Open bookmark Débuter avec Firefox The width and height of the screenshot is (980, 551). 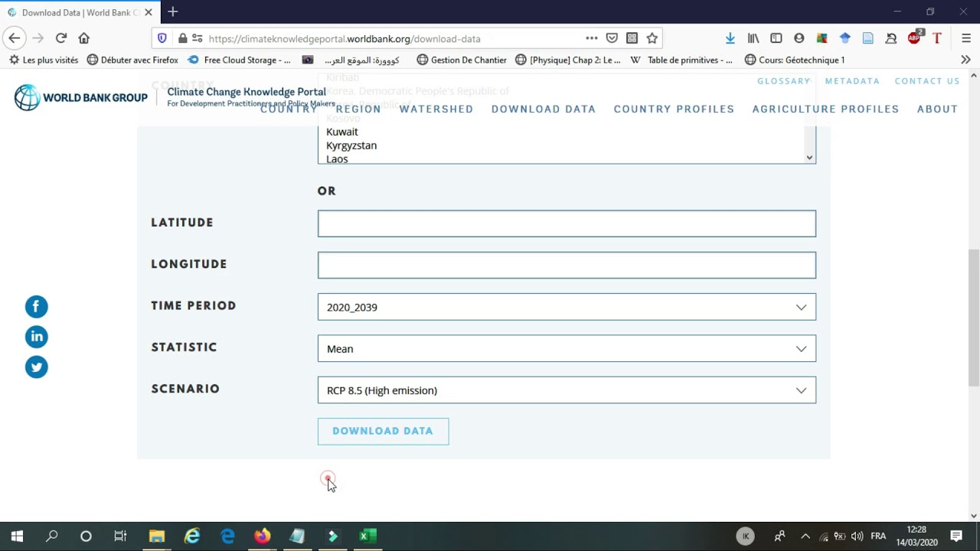[x=132, y=60]
